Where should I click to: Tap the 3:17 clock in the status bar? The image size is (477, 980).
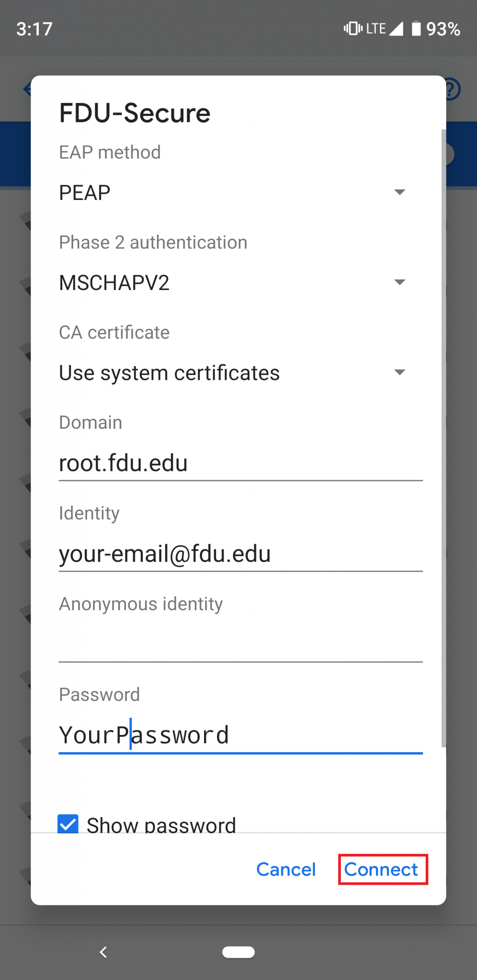tap(34, 29)
